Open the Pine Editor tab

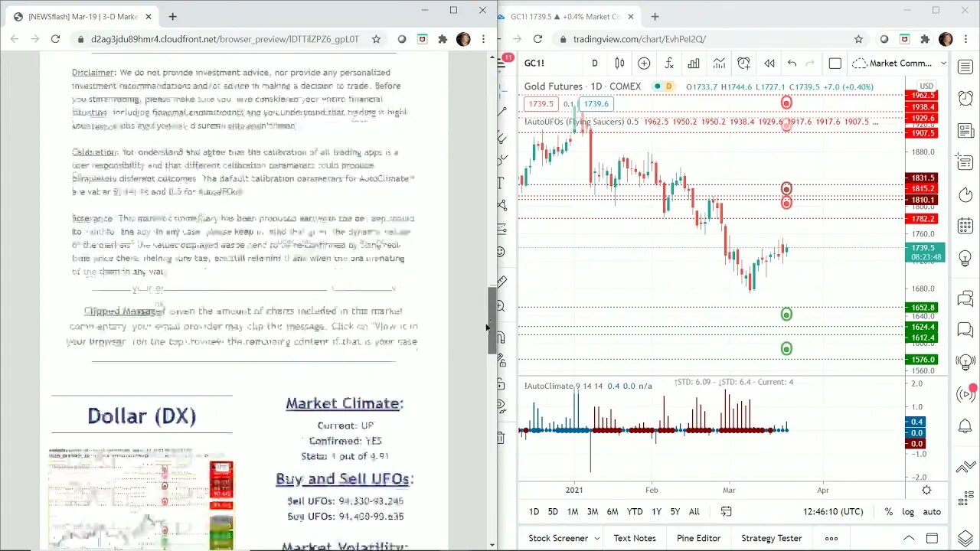[x=698, y=538]
